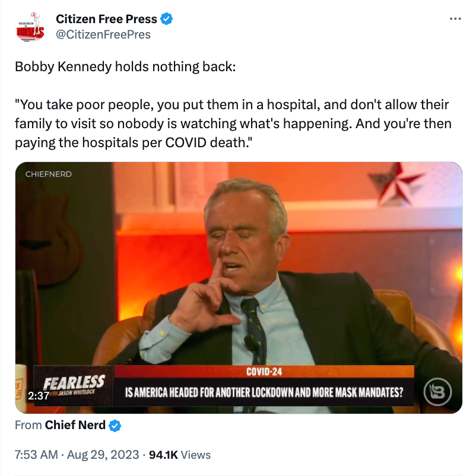The width and height of the screenshot is (470, 476).
Task: Click verified badge beside Citizen Free Press
Action: coord(166,19)
